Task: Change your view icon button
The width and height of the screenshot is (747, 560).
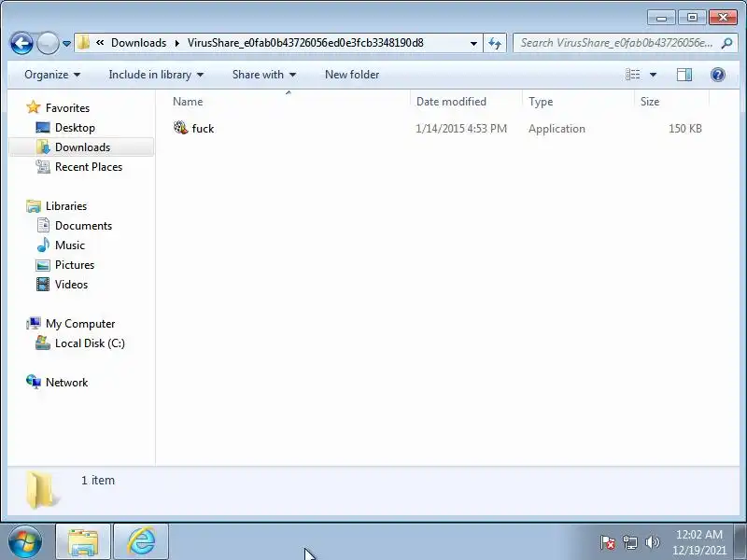Action: 633,75
